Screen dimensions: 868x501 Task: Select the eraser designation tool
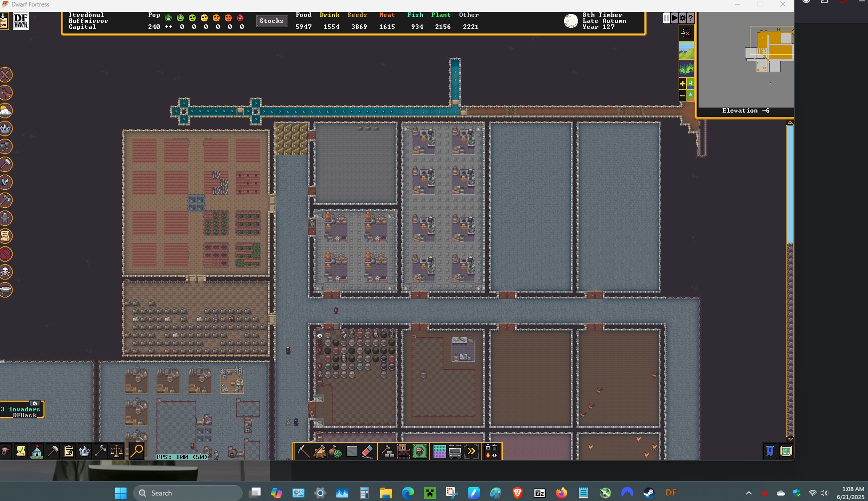click(367, 452)
